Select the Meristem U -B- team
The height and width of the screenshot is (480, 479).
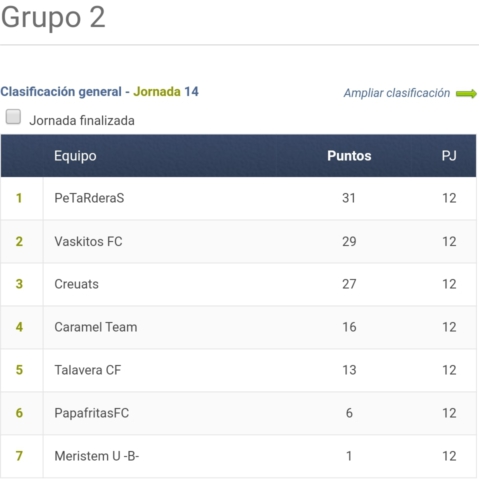97,456
